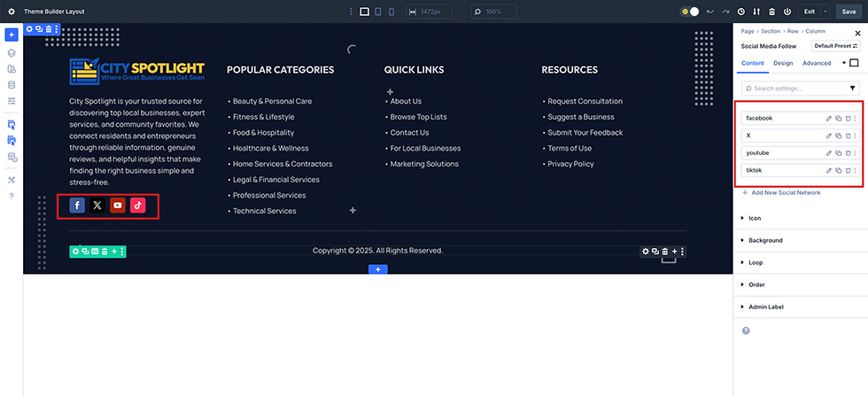Edit the facebook network item
The width and height of the screenshot is (868, 397).
[x=829, y=118]
